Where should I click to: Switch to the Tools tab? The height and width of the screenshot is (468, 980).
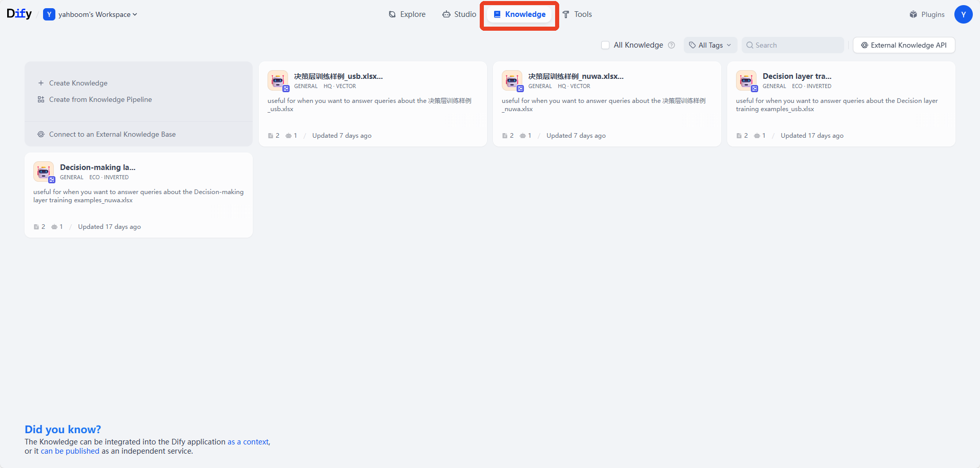click(x=577, y=14)
